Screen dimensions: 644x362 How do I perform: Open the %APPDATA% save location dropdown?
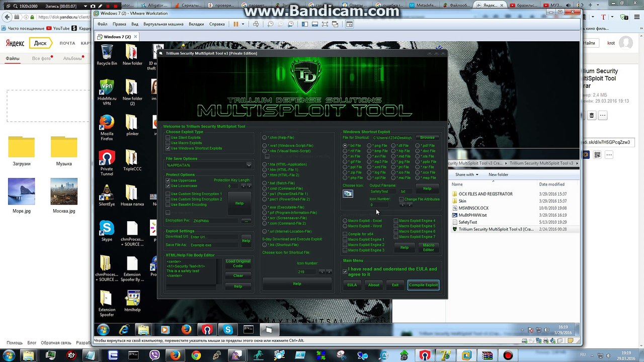point(249,165)
